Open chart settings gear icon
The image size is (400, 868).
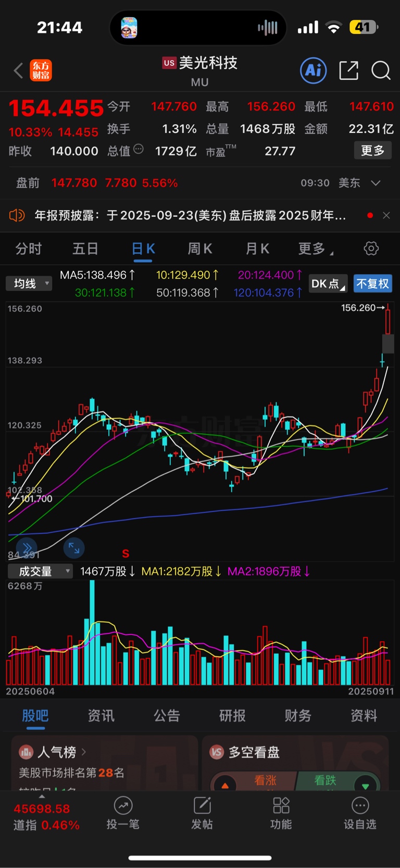tap(371, 249)
